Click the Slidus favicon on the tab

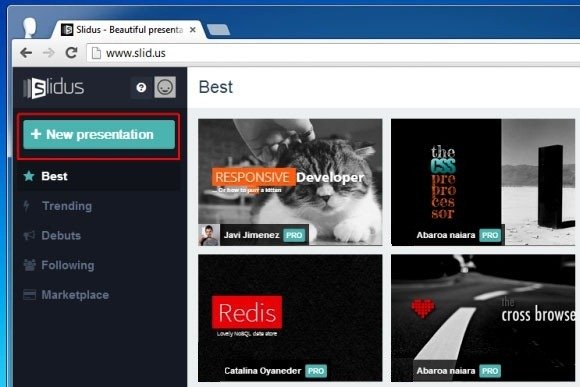point(67,30)
